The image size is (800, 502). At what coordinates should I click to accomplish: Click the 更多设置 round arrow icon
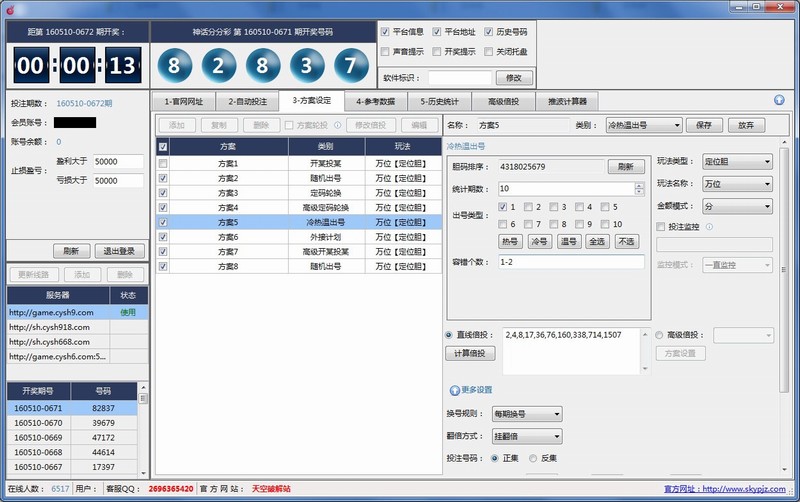(x=455, y=389)
